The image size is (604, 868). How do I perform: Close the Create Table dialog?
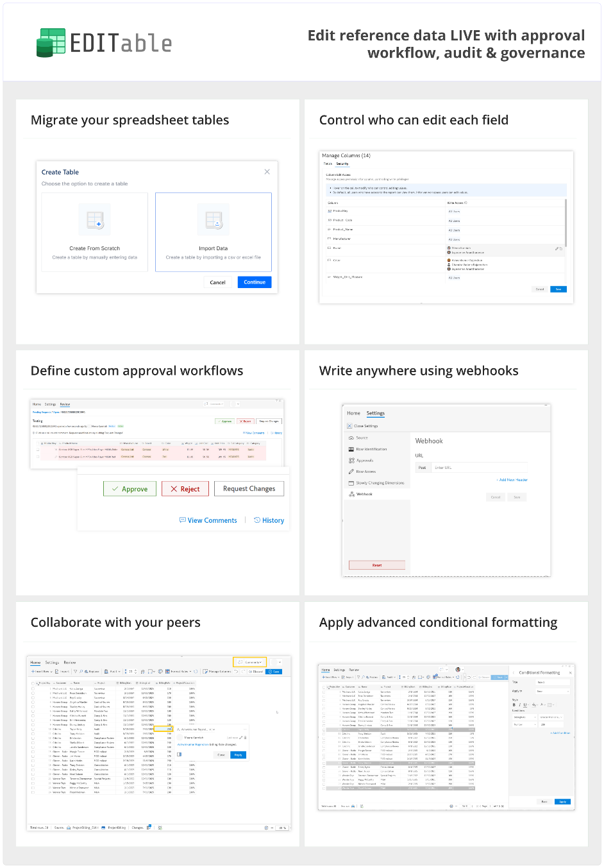pos(267,171)
